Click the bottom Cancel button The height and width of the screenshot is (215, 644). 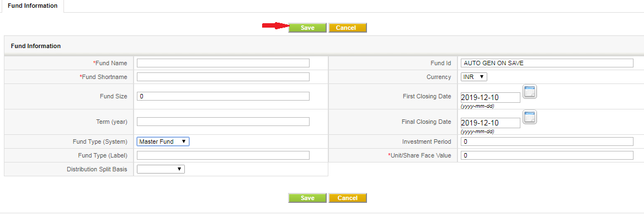(348, 198)
